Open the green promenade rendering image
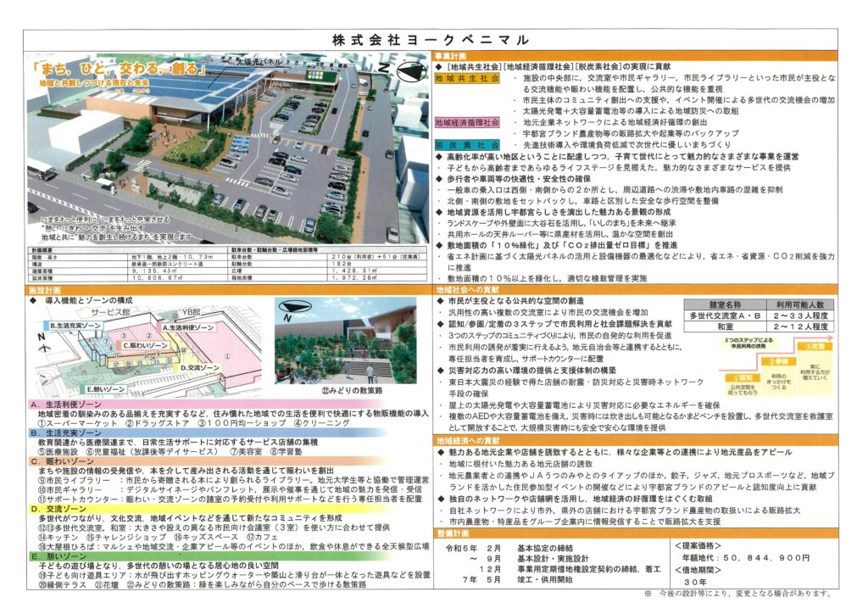The image size is (868, 614). (x=346, y=341)
